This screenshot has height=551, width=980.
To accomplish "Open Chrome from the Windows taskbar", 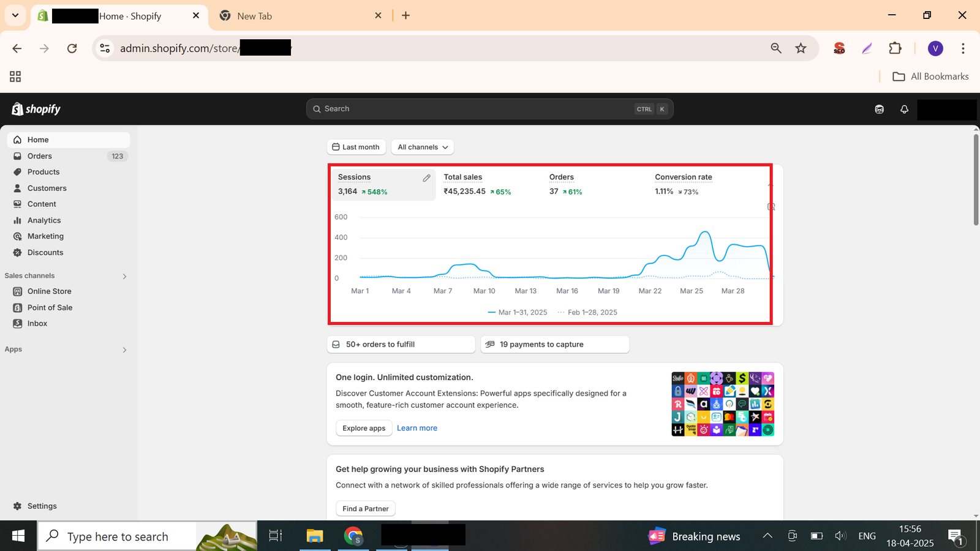I will click(353, 536).
